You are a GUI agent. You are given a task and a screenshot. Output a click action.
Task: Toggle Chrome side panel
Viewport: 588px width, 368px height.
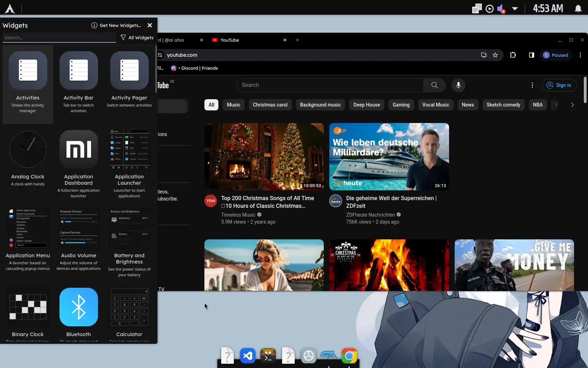point(531,55)
